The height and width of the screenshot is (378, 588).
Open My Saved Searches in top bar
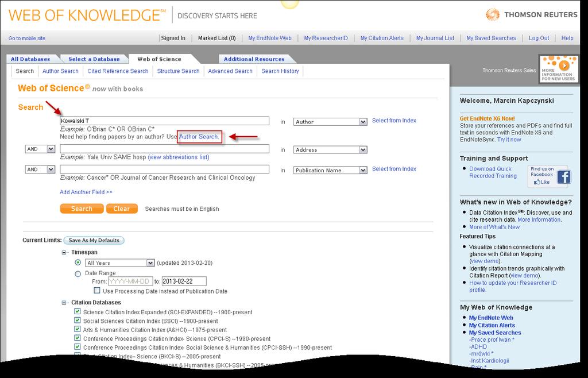pyautogui.click(x=492, y=38)
